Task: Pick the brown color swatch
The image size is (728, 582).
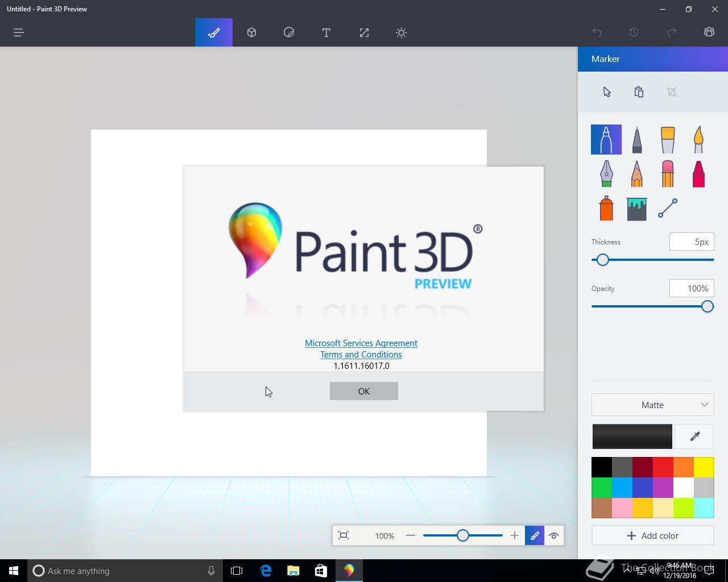Action: pyautogui.click(x=602, y=508)
